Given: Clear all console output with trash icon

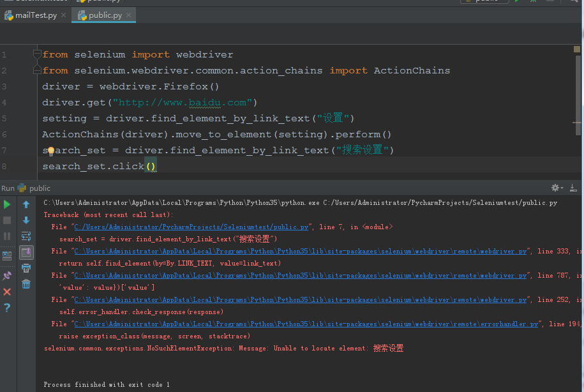Looking at the screenshot, I should click(x=26, y=284).
